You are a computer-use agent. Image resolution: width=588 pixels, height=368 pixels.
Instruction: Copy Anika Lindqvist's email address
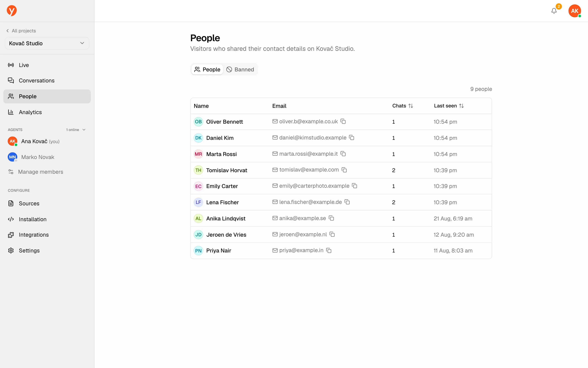331,218
